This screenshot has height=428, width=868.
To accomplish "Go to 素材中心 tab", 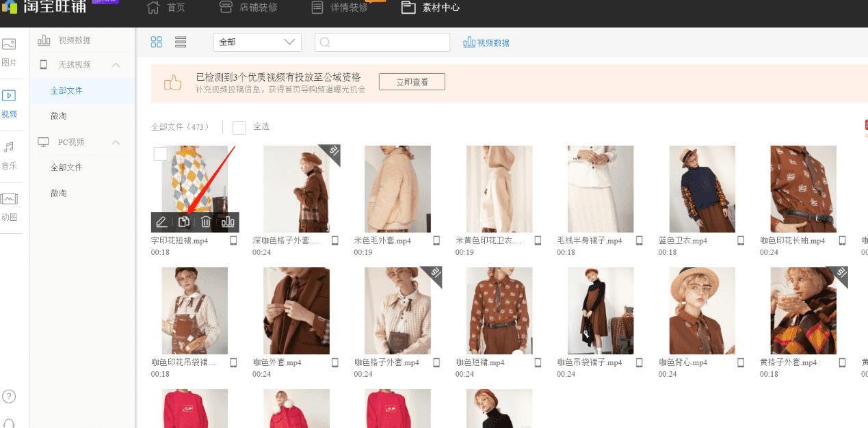I will click(x=430, y=8).
